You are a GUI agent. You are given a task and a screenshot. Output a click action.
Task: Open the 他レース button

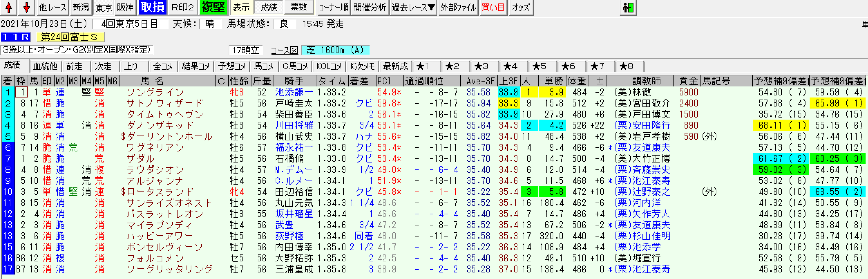pos(53,7)
